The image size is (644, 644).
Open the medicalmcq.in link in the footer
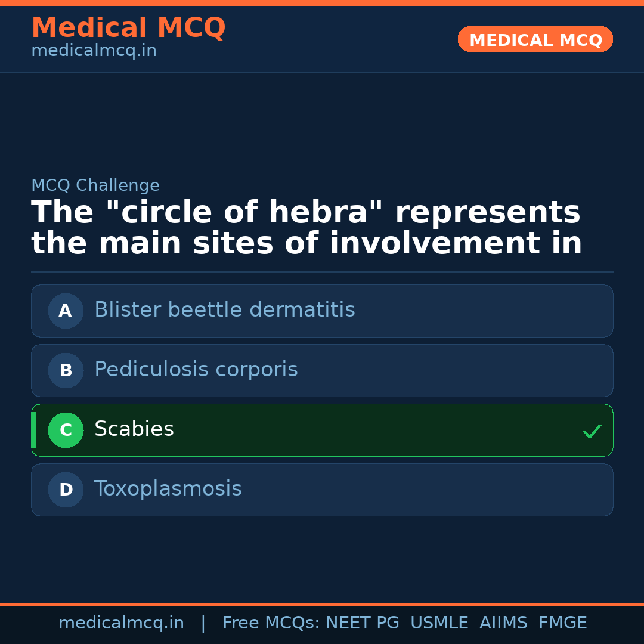[x=121, y=623]
